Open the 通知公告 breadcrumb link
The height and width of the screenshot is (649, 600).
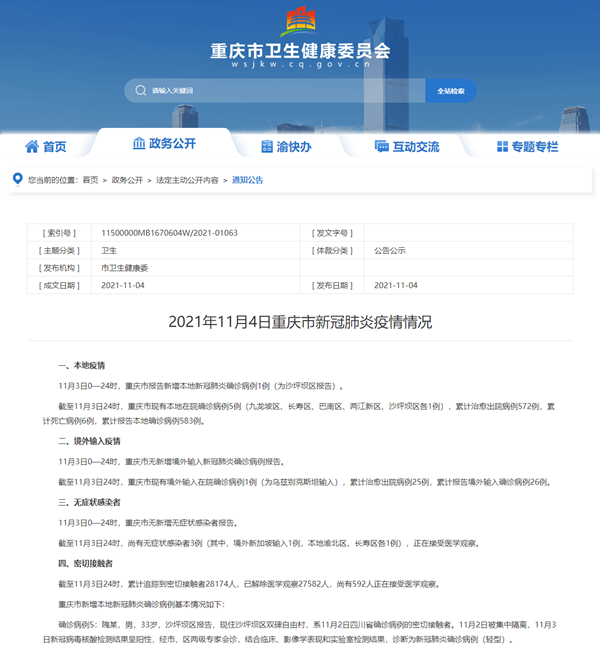point(248,180)
